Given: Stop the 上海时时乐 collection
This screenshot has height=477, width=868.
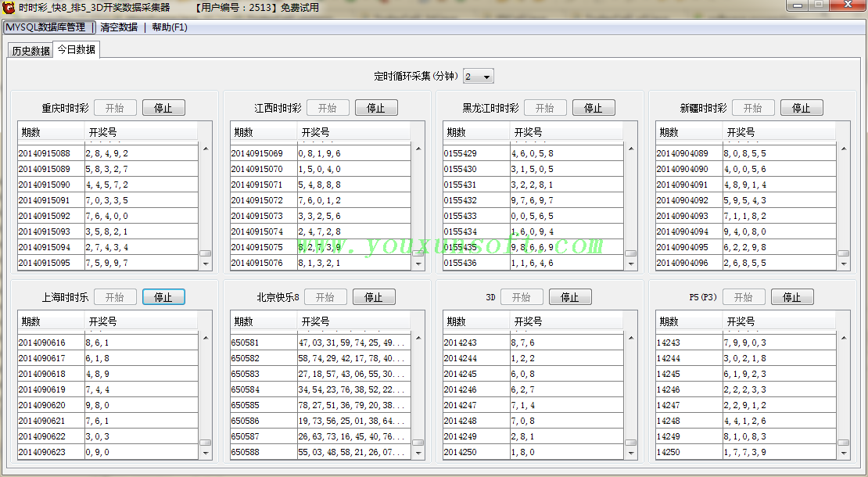Looking at the screenshot, I should point(163,297).
